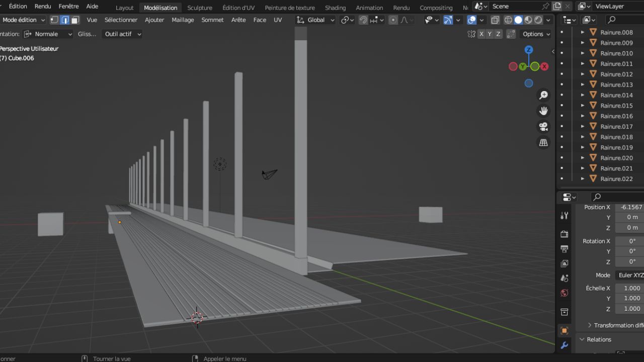Toggle viewport gizmos display
The image size is (644, 362).
pos(448,20)
